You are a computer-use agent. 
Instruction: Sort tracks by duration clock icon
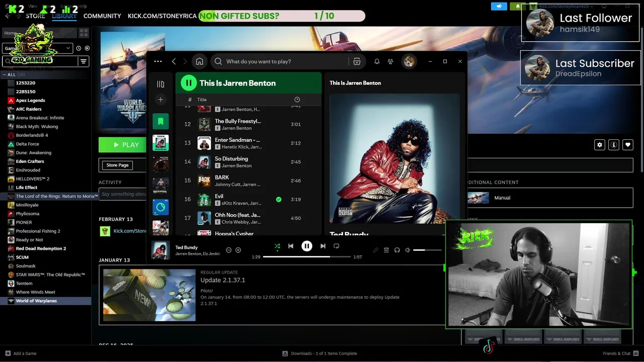tap(297, 100)
